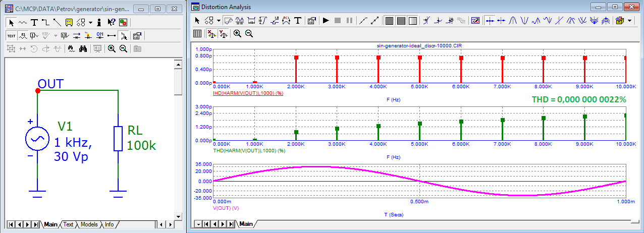Select Text tool in Distortion Analysis toolbar
The image size is (644, 233).
point(298,21)
